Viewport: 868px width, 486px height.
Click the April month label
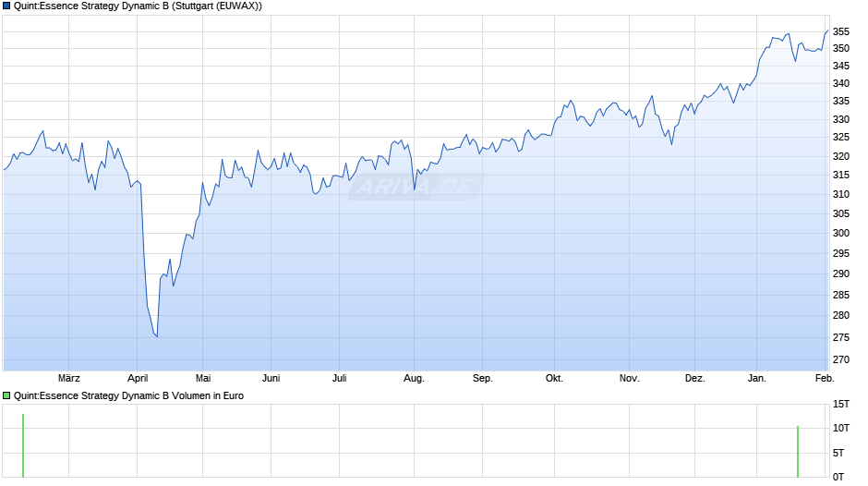(138, 378)
